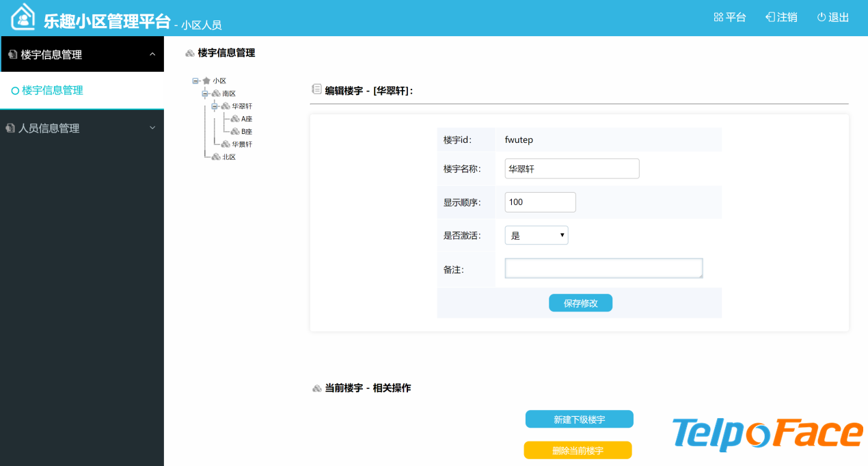Click the building icon beside 南区

click(216, 94)
